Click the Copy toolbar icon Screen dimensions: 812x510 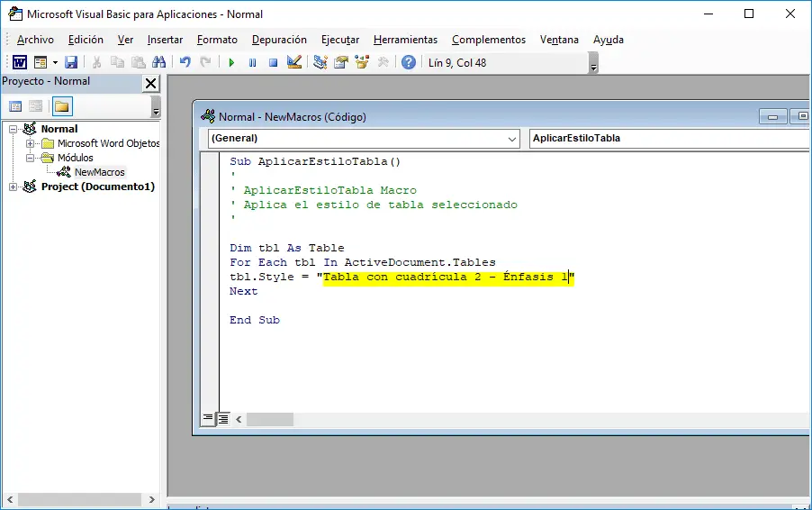pyautogui.click(x=118, y=63)
